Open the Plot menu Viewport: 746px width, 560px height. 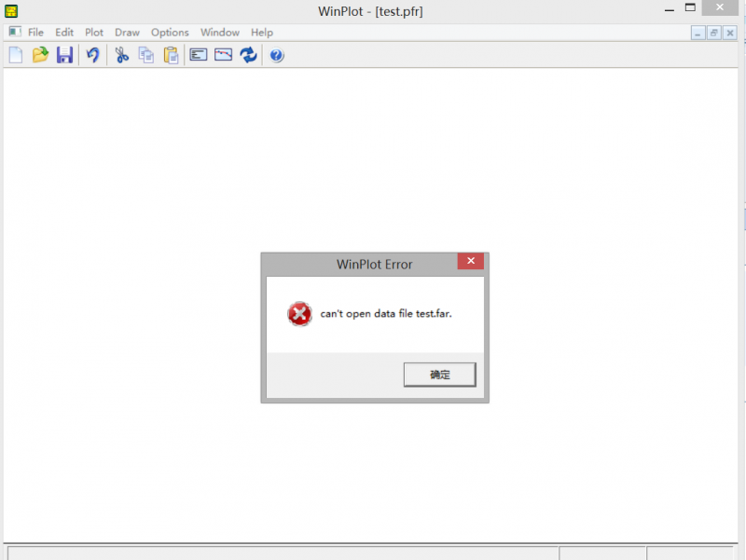pos(94,33)
